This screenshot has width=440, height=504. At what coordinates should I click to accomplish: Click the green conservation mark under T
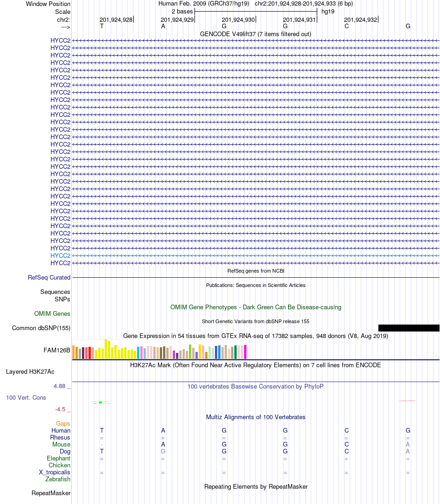coord(101,402)
